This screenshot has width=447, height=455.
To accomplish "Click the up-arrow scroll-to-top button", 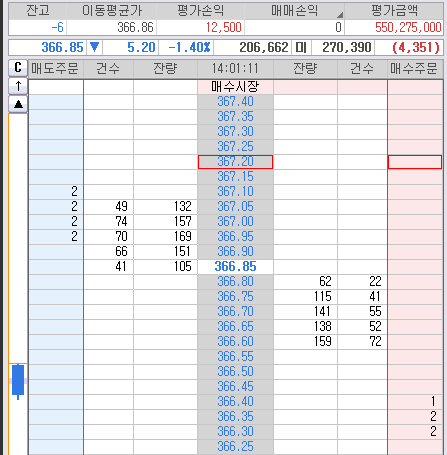I will coord(18,86).
